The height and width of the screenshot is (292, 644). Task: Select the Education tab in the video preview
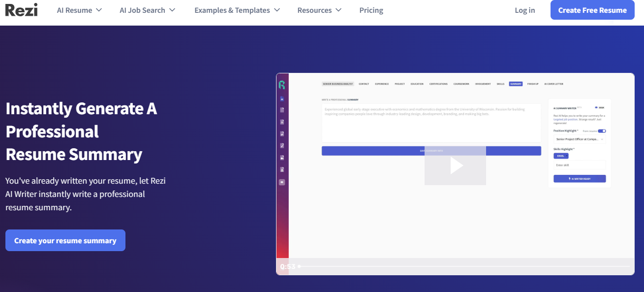click(417, 84)
